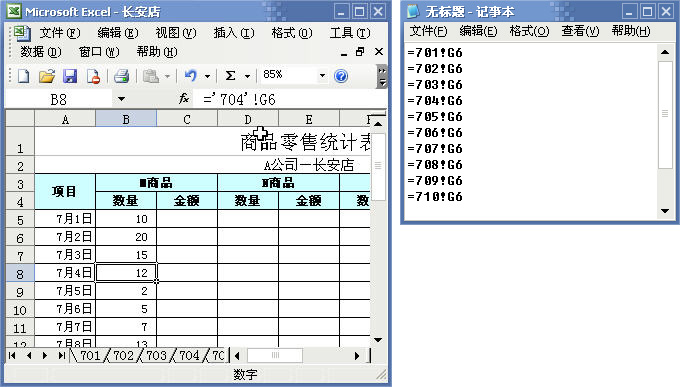Viewport: 680px width, 387px height.
Task: Expand the Paste options dropdown arrow
Action: click(167, 76)
